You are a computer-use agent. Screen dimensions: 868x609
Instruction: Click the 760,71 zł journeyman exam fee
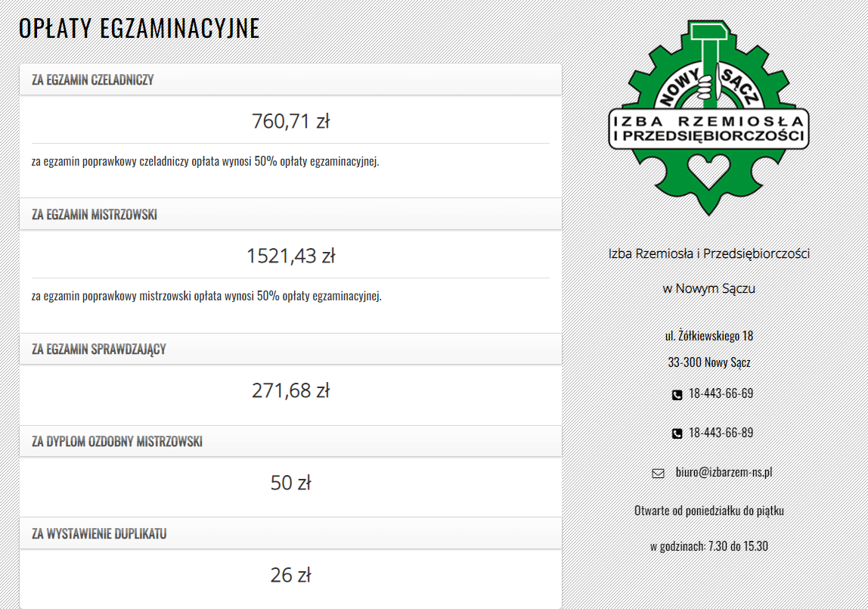[x=291, y=121]
